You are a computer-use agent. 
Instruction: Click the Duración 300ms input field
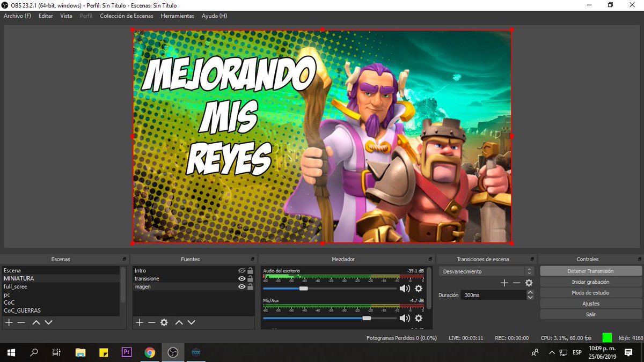tap(494, 295)
